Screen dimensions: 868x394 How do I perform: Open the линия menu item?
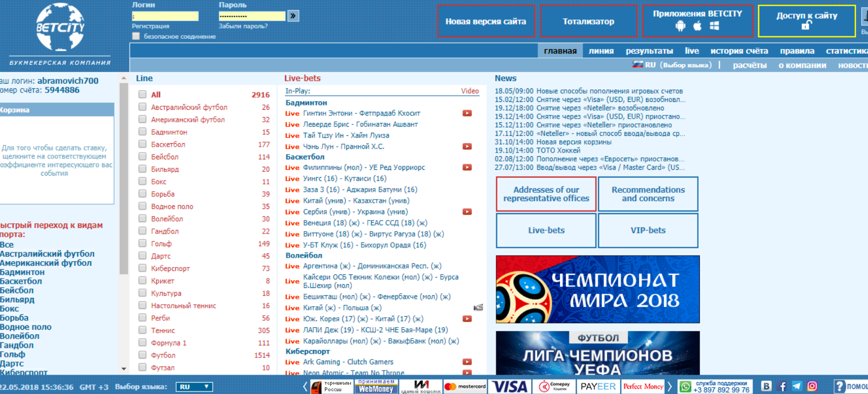(601, 51)
